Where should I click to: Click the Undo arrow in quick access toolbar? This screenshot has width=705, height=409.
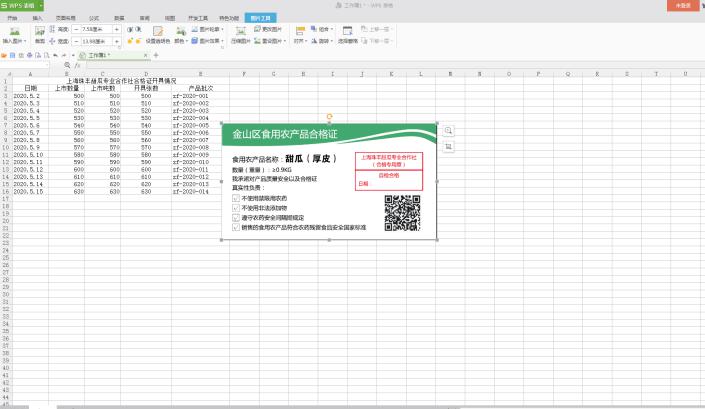(55, 55)
